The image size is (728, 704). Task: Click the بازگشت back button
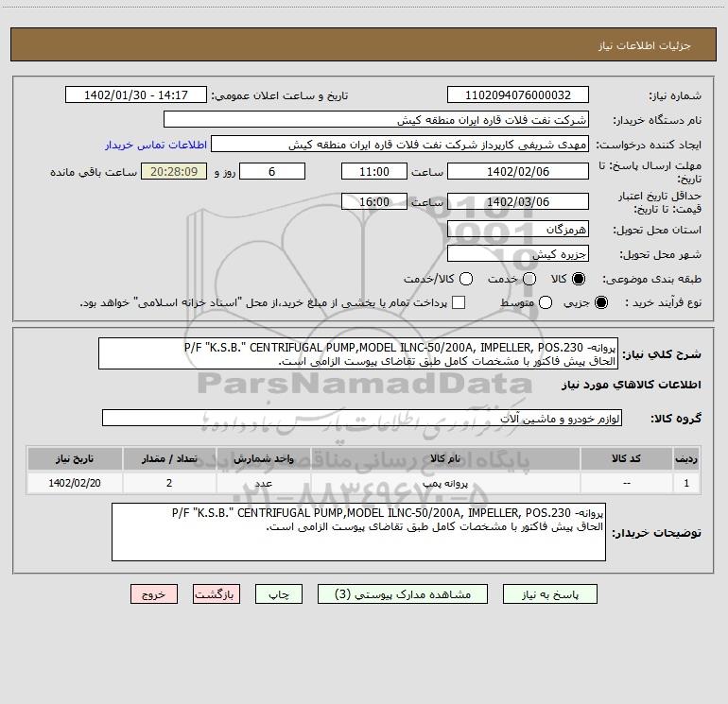tap(217, 594)
